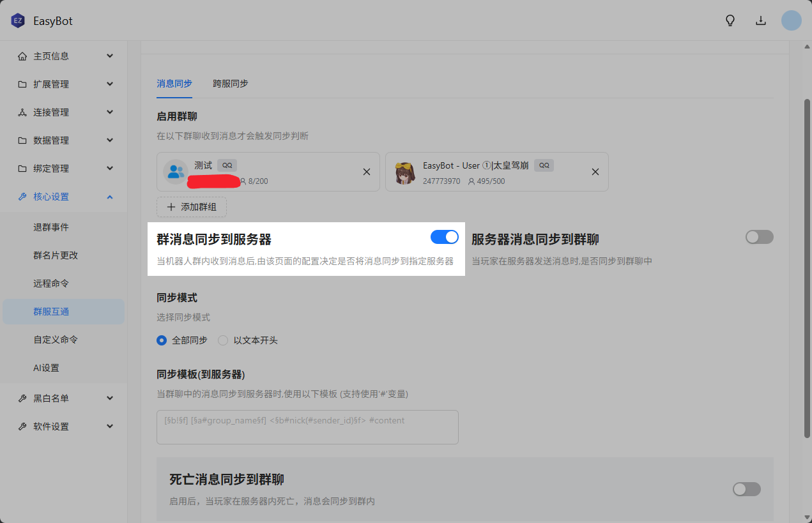This screenshot has height=523, width=812.
Task: Expand the 数据管理 menu section
Action: point(64,140)
